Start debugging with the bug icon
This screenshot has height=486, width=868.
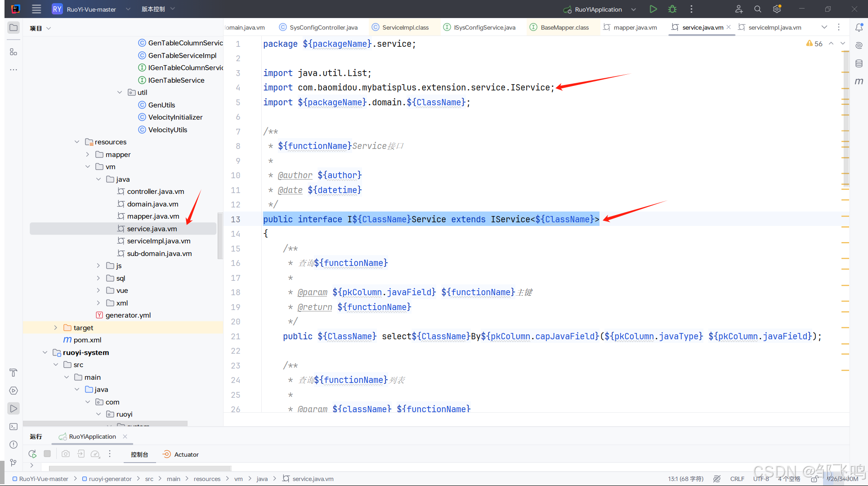(672, 9)
